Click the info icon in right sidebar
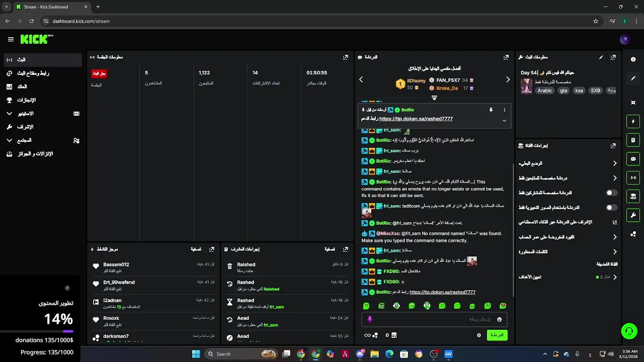This screenshot has width=644, height=362. 633,59
